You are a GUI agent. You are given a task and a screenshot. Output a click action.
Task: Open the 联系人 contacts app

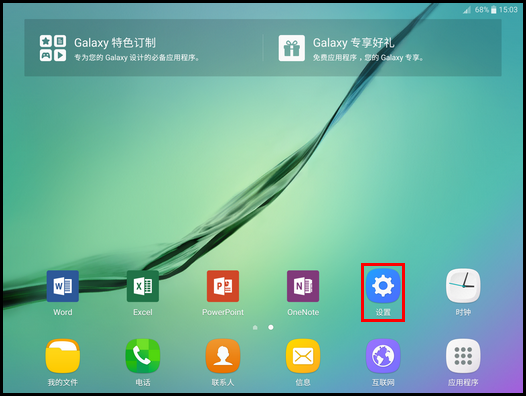pos(223,356)
